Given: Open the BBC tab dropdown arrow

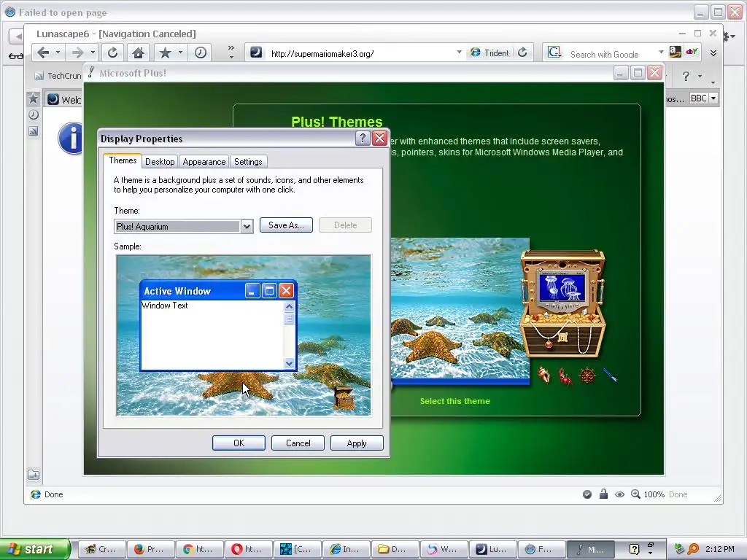Looking at the screenshot, I should [713, 98].
